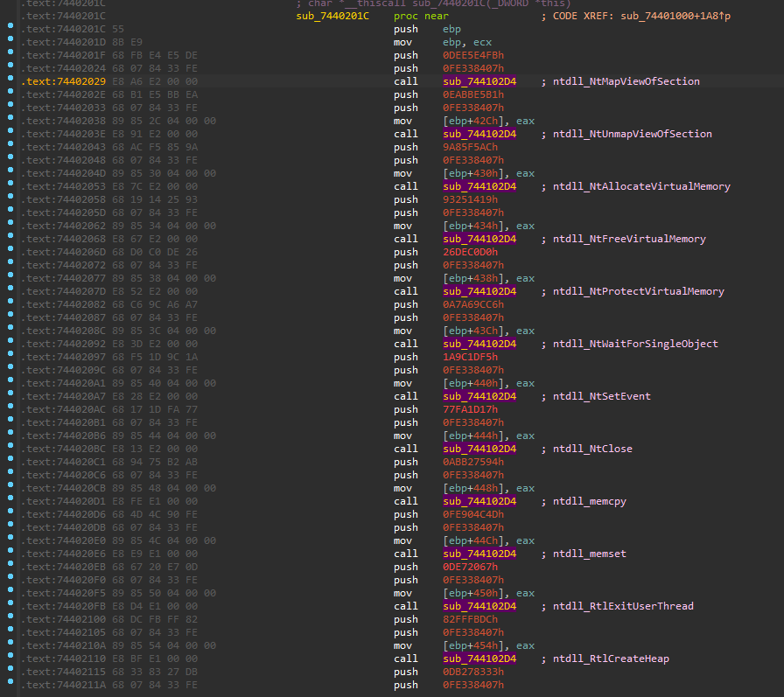Select the sub_7440201C function label
The width and height of the screenshot is (784, 697).
pyautogui.click(x=332, y=16)
